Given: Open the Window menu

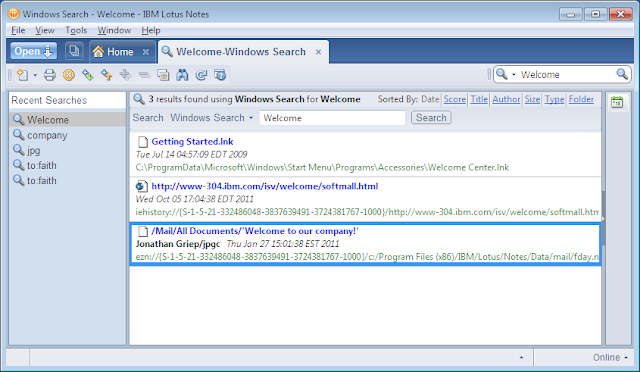Looking at the screenshot, I should tap(114, 30).
